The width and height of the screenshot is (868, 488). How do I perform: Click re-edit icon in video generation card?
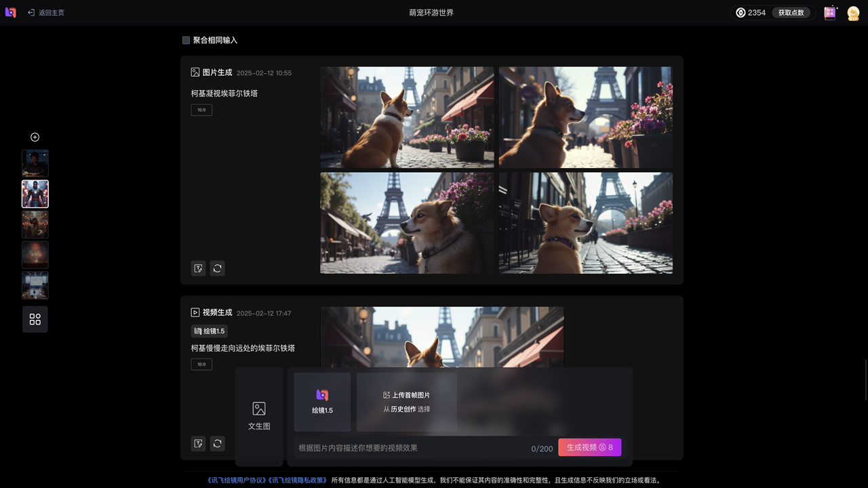click(x=198, y=443)
